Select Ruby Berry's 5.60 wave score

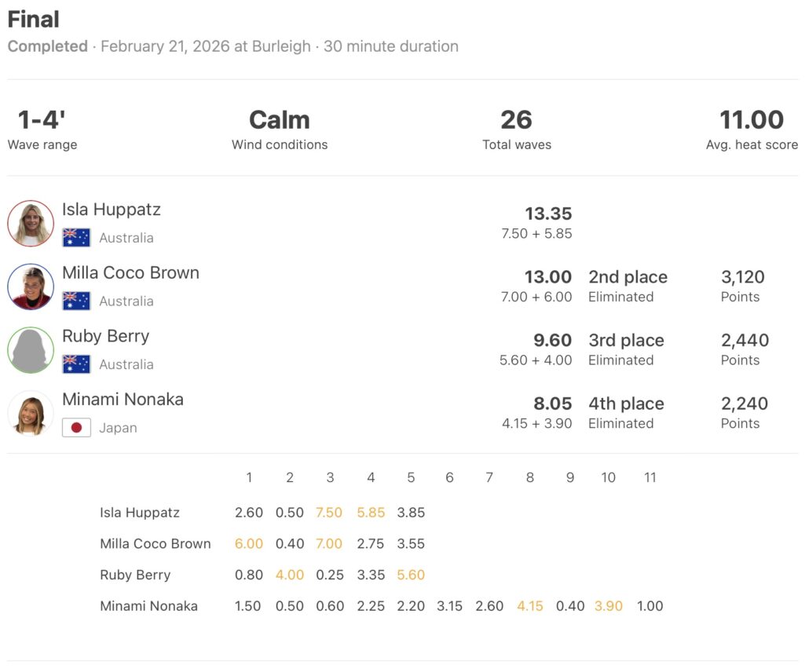[x=411, y=575]
